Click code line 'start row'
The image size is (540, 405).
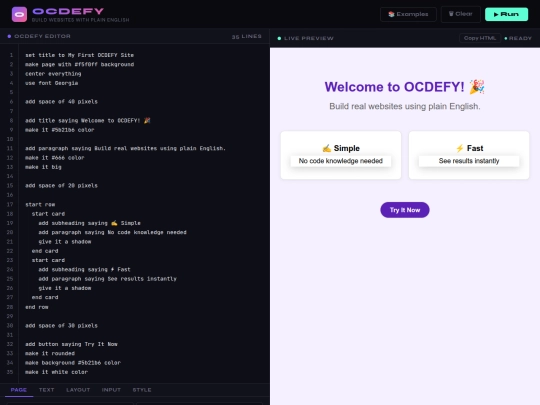click(x=40, y=205)
